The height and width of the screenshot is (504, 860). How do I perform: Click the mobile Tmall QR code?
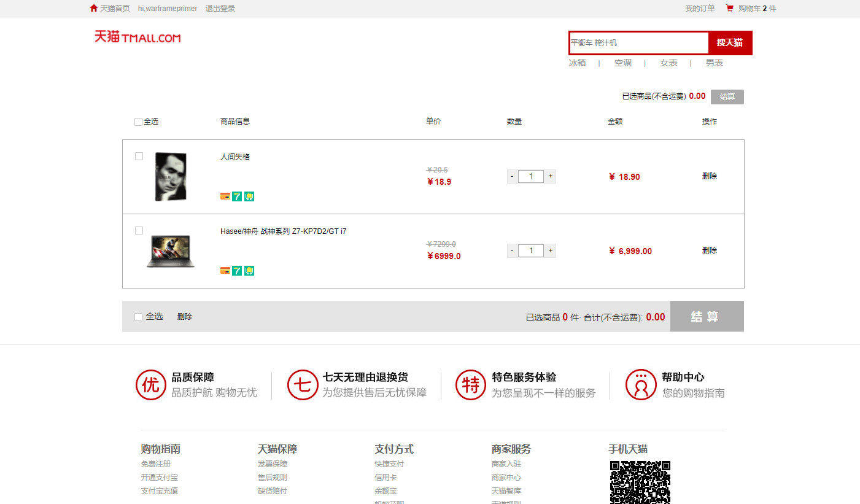640,483
